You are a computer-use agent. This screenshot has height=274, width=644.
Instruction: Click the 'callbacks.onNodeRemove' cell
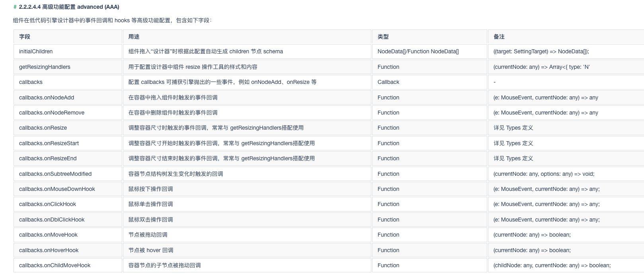tap(68, 113)
